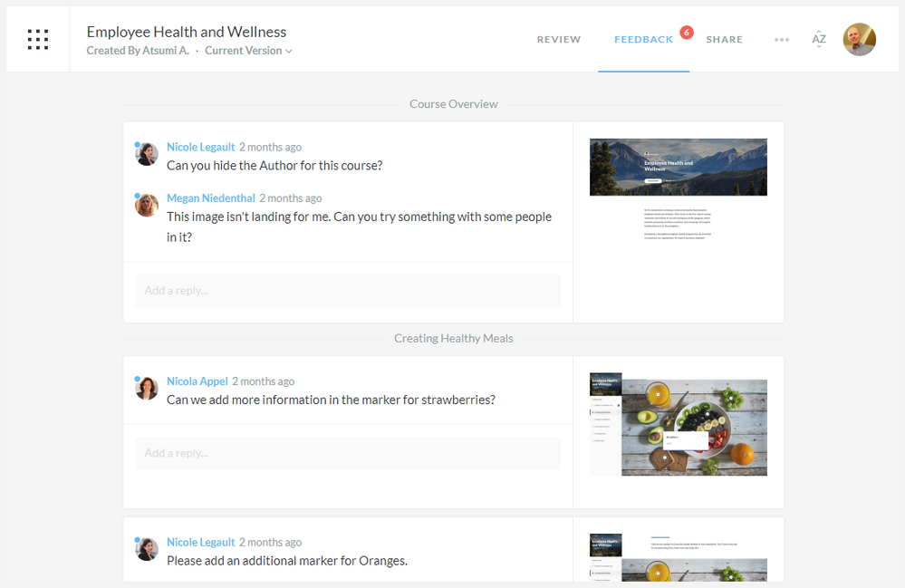This screenshot has width=905, height=588.
Task: Click the reply field under Course Overview comments
Action: pos(348,291)
